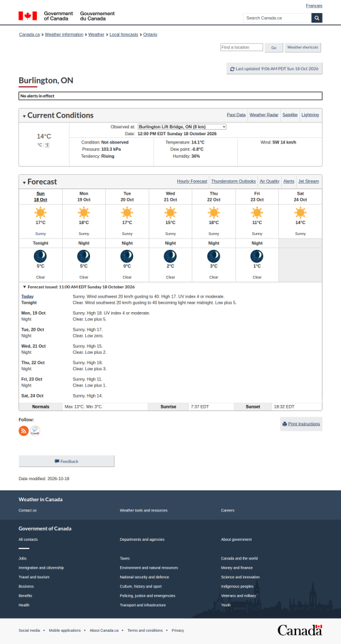Collapse the Forecast issued text details
This screenshot has height=644, width=341.
tap(78, 287)
